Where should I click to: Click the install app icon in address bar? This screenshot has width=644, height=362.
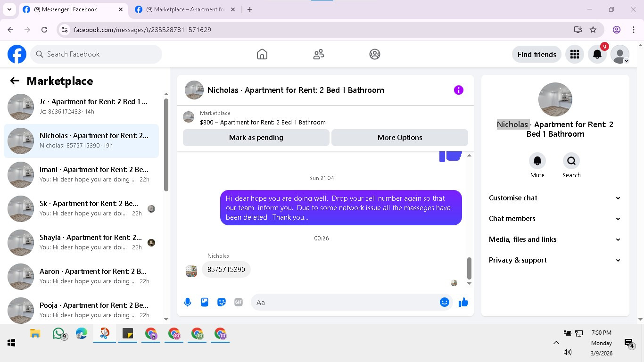coord(578,30)
